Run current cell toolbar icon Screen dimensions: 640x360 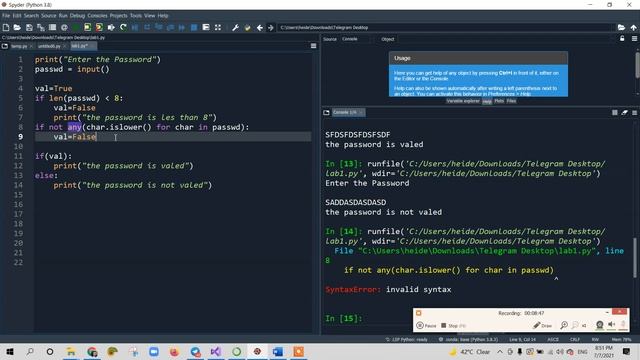click(87, 27)
